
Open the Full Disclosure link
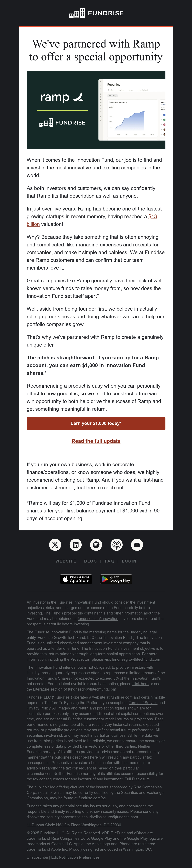click(137, 779)
